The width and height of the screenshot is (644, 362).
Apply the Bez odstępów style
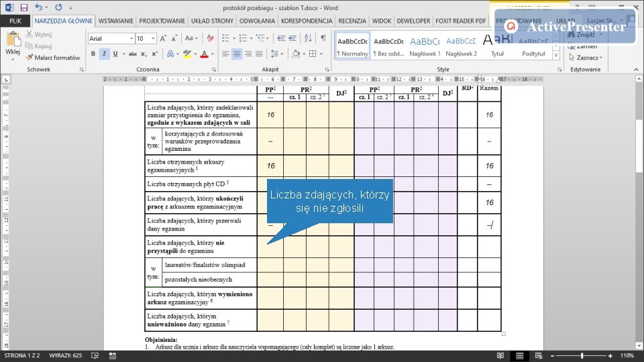pyautogui.click(x=388, y=46)
